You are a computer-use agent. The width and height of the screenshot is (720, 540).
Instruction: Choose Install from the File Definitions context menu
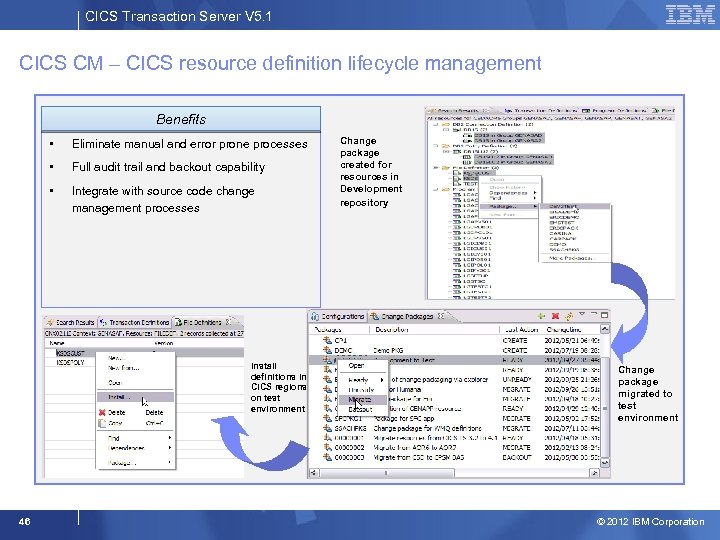[135, 397]
